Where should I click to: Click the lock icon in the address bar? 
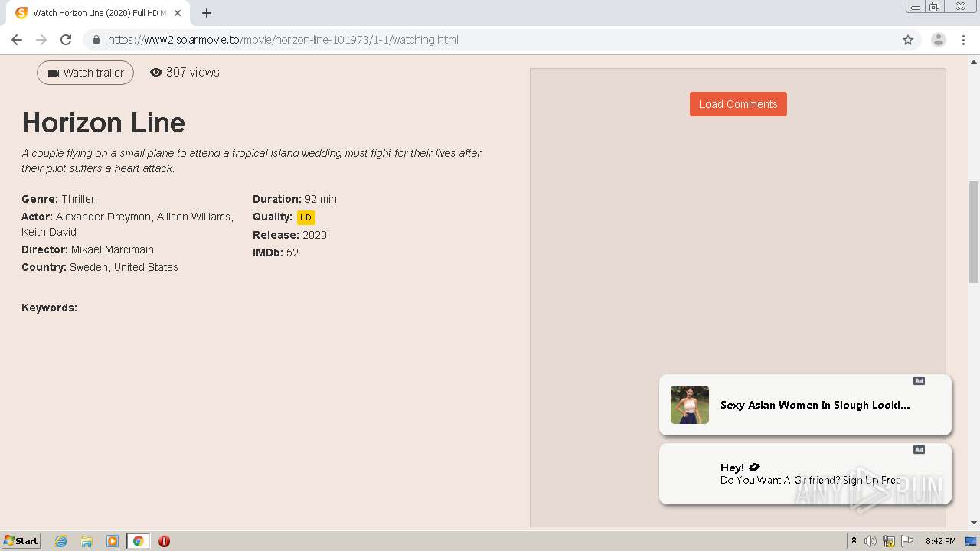(96, 40)
